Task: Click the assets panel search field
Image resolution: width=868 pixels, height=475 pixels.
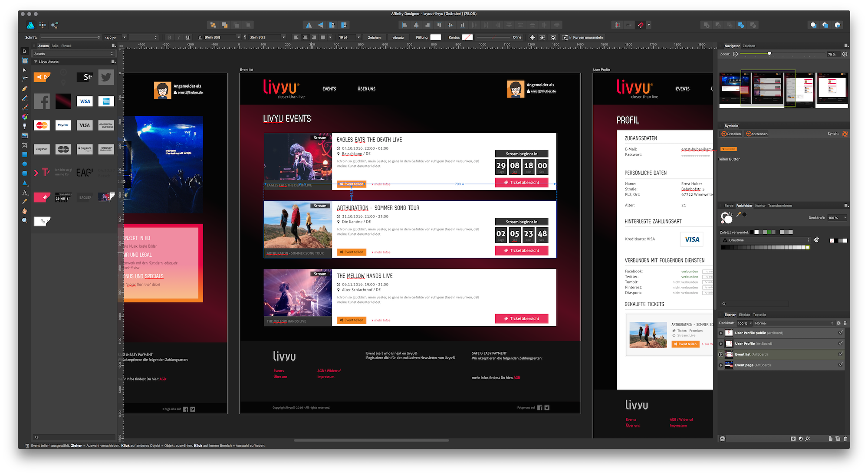Action: 73,437
